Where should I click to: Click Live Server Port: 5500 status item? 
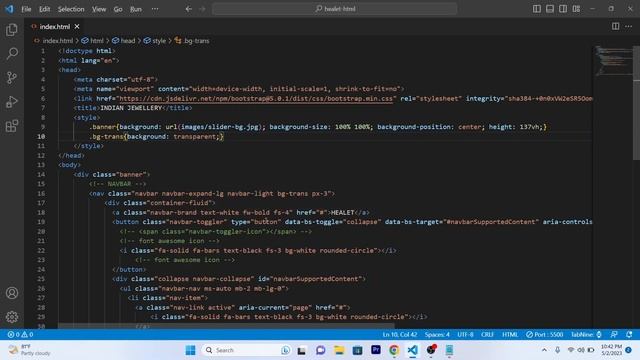(x=544, y=334)
